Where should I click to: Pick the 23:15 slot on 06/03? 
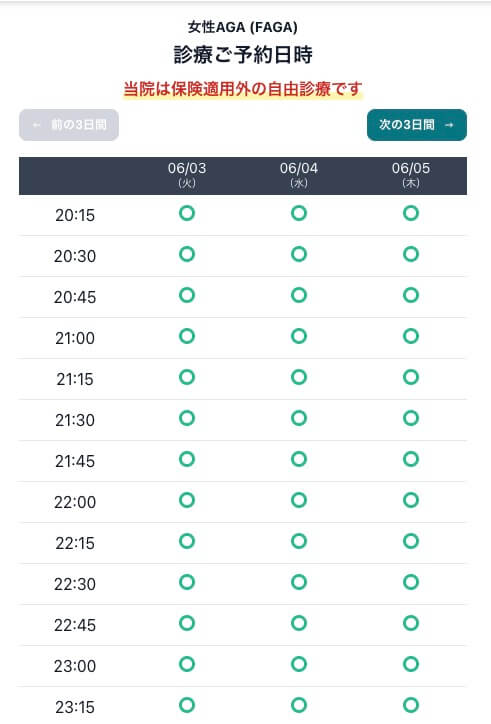coord(187,705)
